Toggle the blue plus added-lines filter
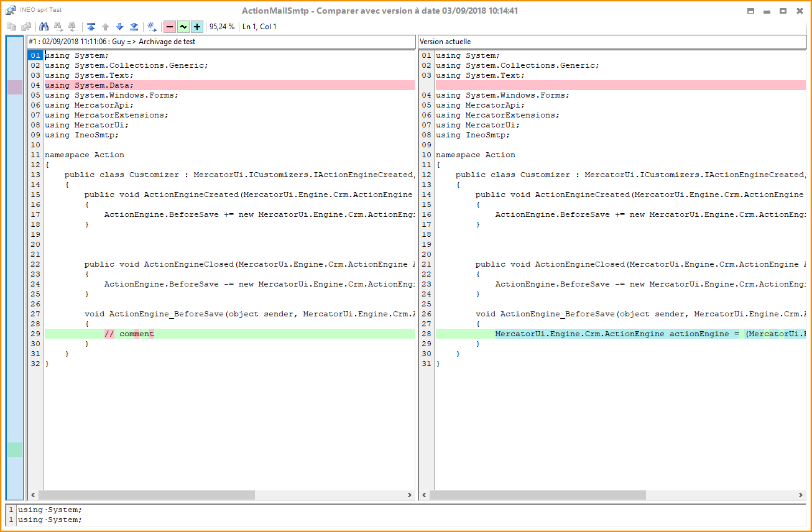The width and height of the screenshot is (812, 532). tap(197, 27)
